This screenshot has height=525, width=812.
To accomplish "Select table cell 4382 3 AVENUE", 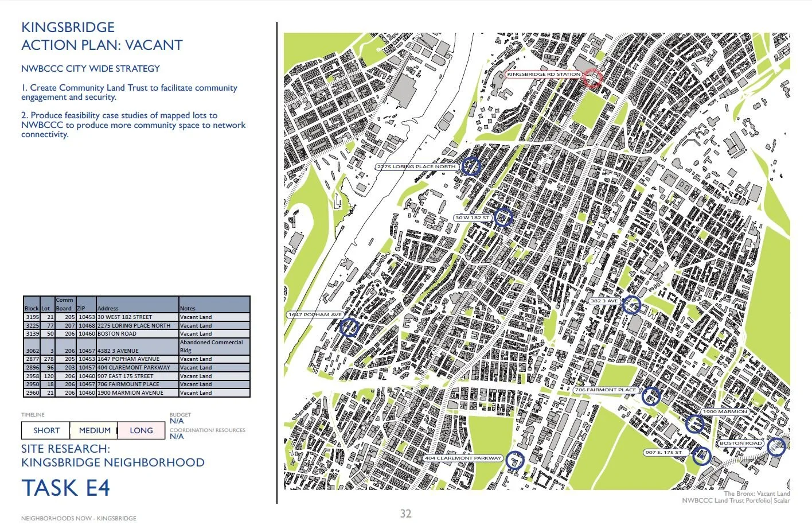I will coord(138,347).
